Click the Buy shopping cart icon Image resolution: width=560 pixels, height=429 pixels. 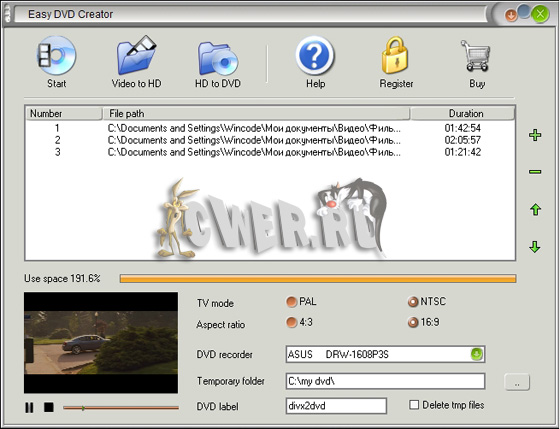(x=476, y=56)
